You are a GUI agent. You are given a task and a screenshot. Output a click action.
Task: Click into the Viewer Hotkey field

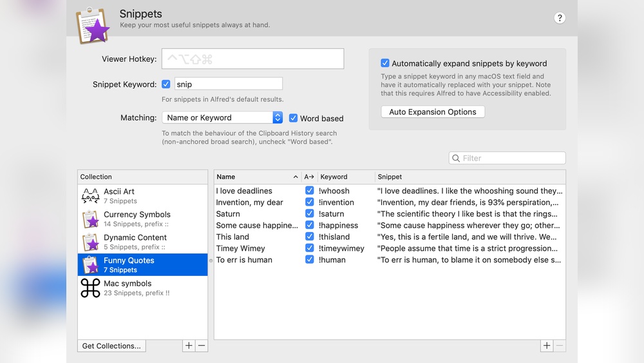253,59
